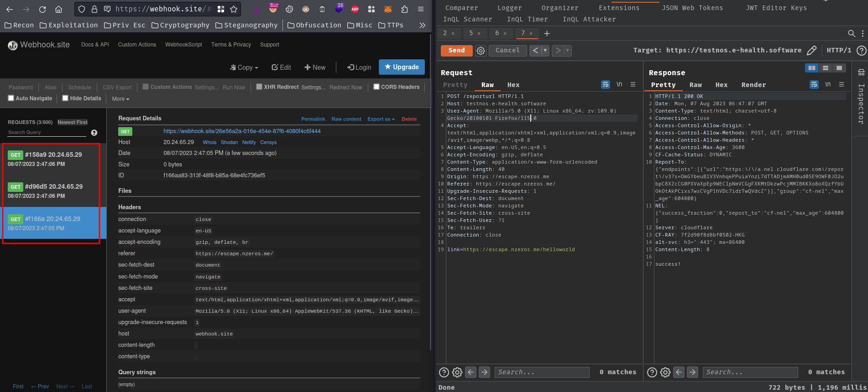Open the Repeater search magnifier icon
Viewport: 868px width, 392px height.
click(x=852, y=33)
